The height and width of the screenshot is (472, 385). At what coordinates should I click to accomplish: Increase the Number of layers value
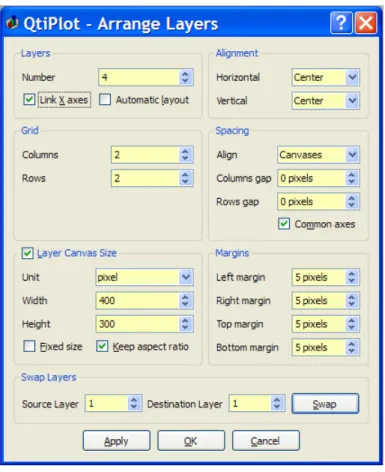(185, 73)
